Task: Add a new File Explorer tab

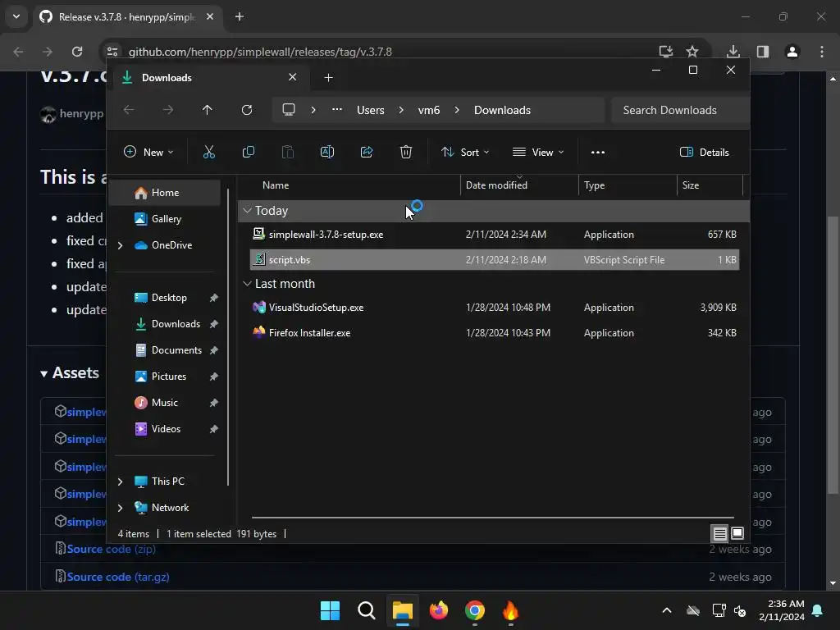Action: (x=328, y=78)
